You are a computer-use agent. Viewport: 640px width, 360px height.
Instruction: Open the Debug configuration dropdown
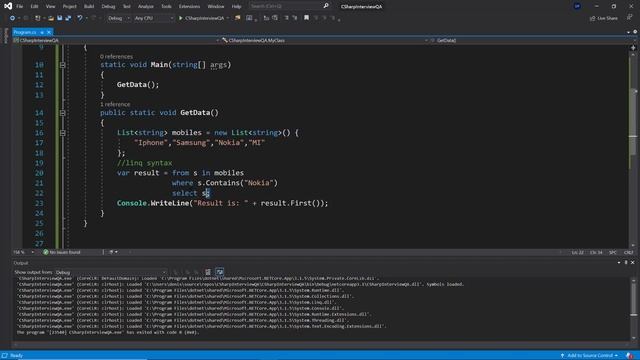[x=118, y=18]
